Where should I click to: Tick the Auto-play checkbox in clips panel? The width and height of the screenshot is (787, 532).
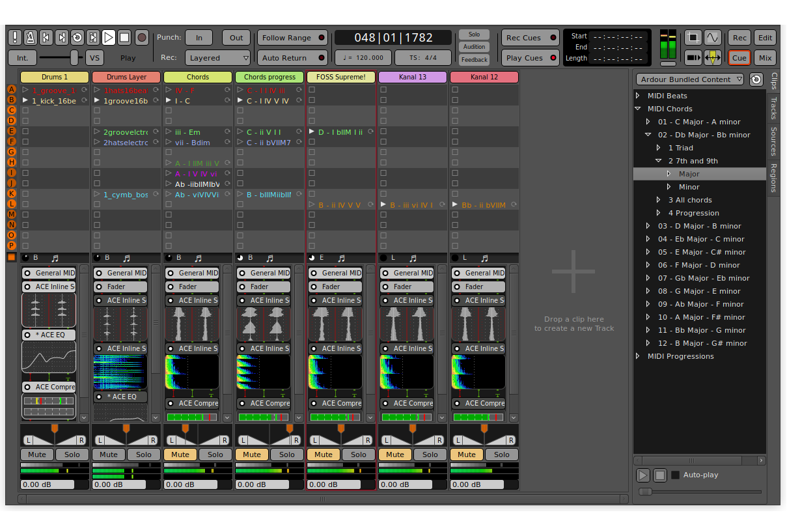coord(675,475)
